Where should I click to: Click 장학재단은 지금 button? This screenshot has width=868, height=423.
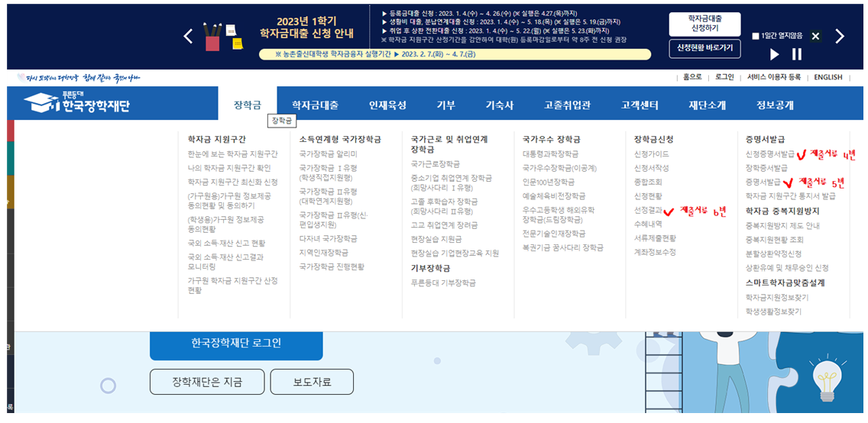click(x=207, y=382)
